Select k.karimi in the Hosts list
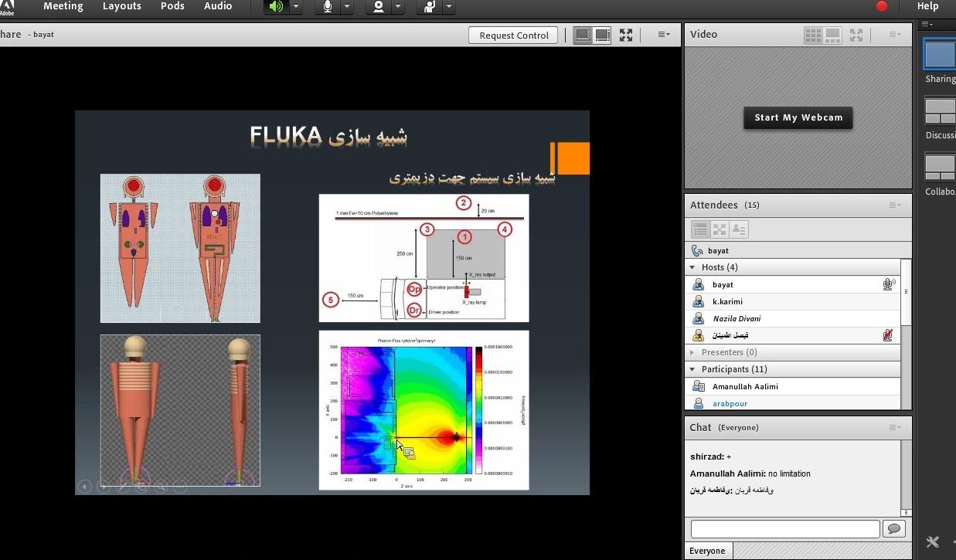This screenshot has width=956, height=560. pos(793,301)
